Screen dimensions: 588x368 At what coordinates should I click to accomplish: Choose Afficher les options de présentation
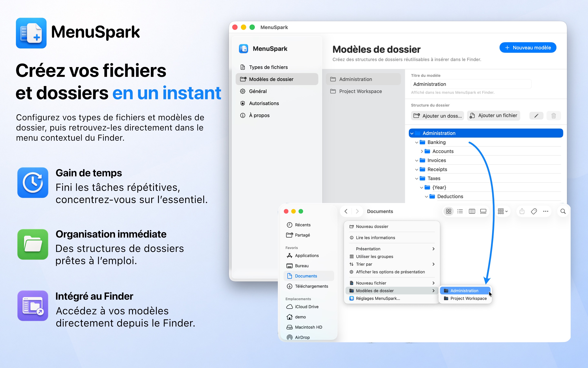(392, 272)
